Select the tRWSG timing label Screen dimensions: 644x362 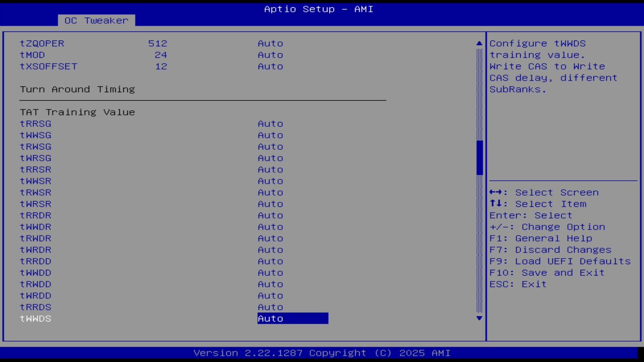tap(35, 147)
